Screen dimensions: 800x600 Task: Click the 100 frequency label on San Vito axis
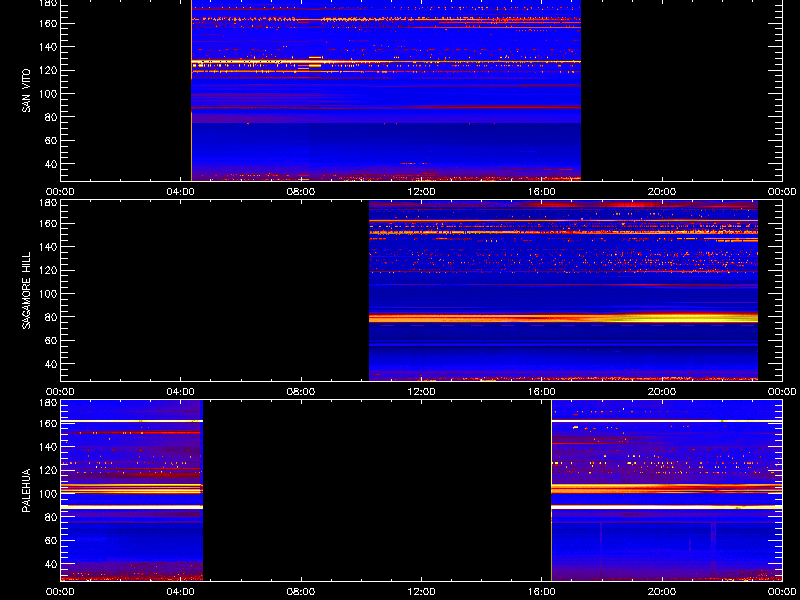click(x=49, y=94)
